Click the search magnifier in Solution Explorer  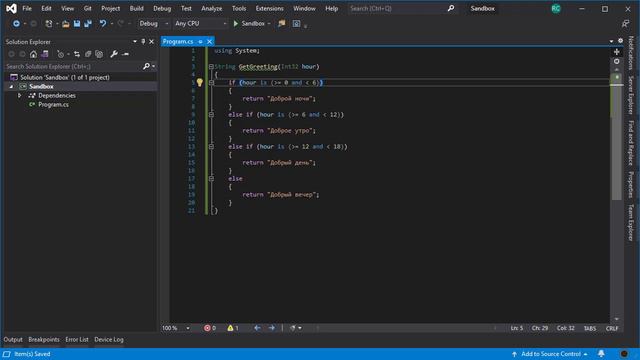[146, 66]
